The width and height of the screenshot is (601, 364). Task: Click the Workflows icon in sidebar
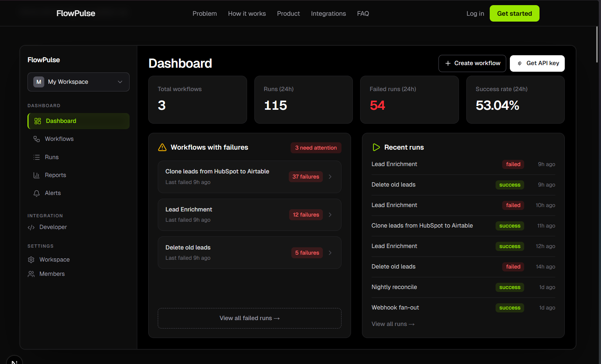pos(37,139)
